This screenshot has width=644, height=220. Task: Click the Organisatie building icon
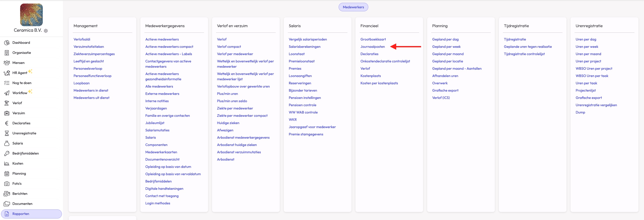[x=7, y=53]
